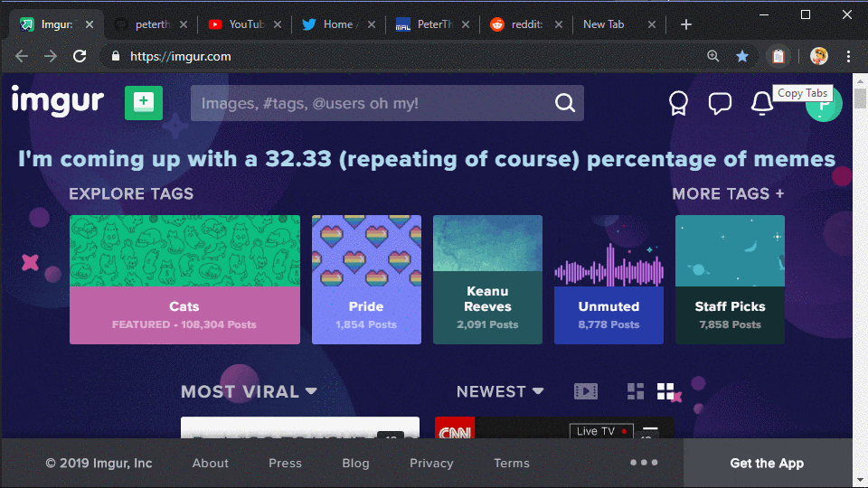Open Terms footer link
Screen dimensions: 868x488
pyautogui.click(x=512, y=463)
